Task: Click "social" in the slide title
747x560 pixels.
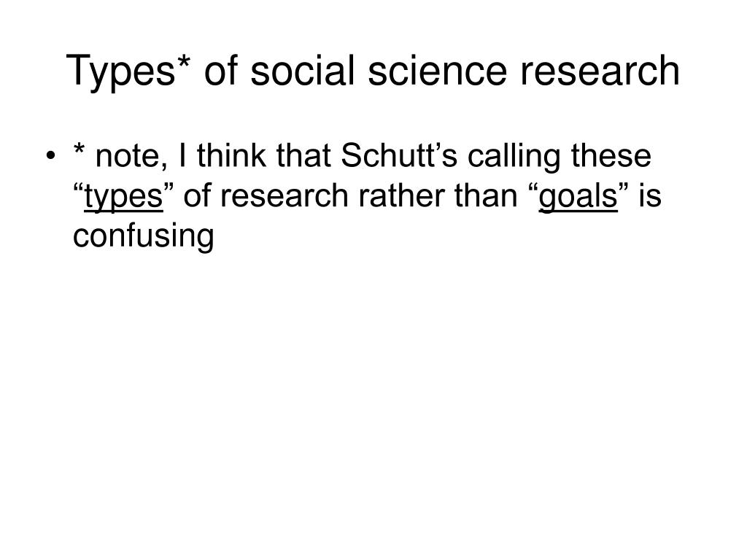Action: [x=303, y=71]
